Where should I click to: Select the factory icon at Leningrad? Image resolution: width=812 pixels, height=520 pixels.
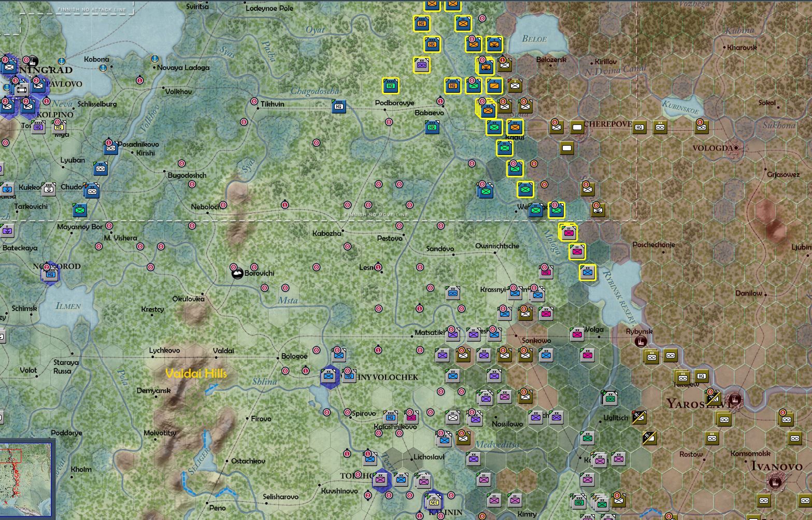[x=33, y=62]
